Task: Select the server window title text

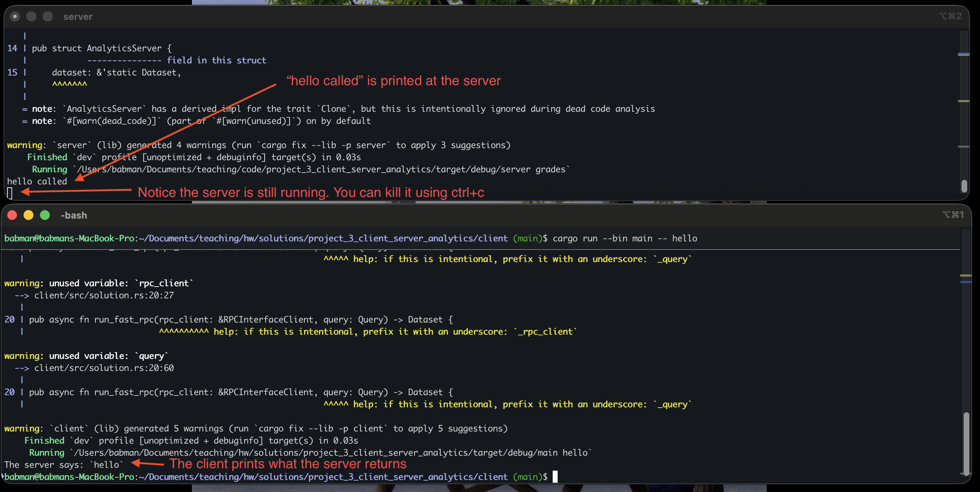Action: (78, 17)
